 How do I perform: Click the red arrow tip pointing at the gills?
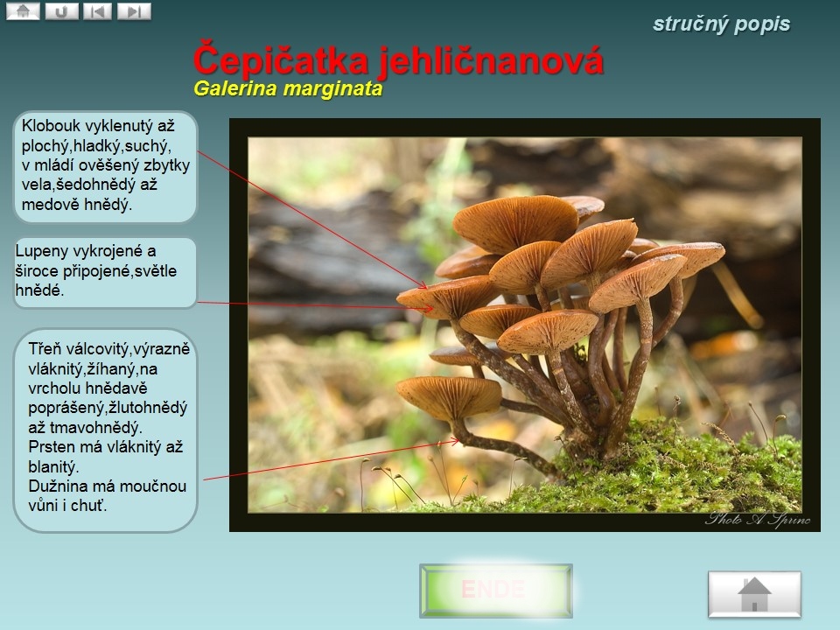tap(433, 308)
